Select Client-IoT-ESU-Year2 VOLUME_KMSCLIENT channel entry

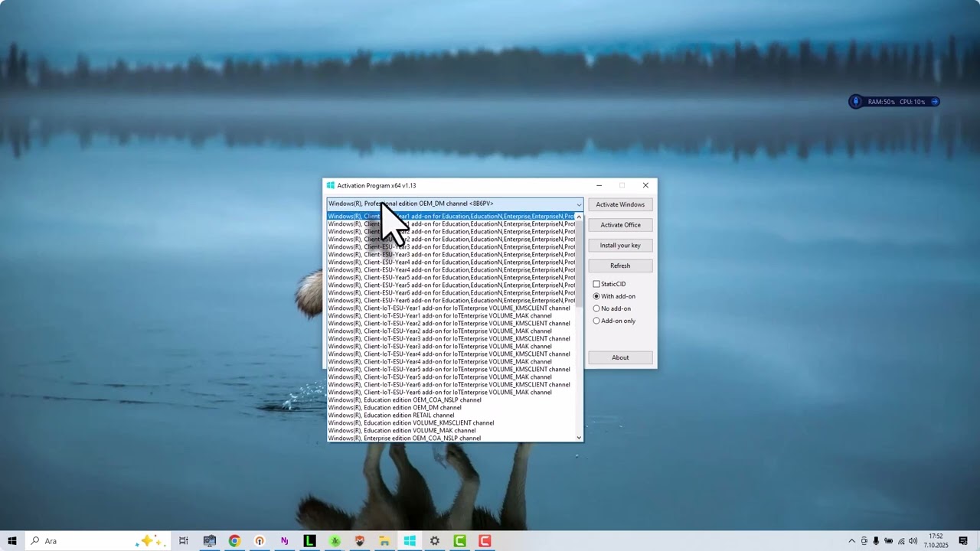pos(451,324)
